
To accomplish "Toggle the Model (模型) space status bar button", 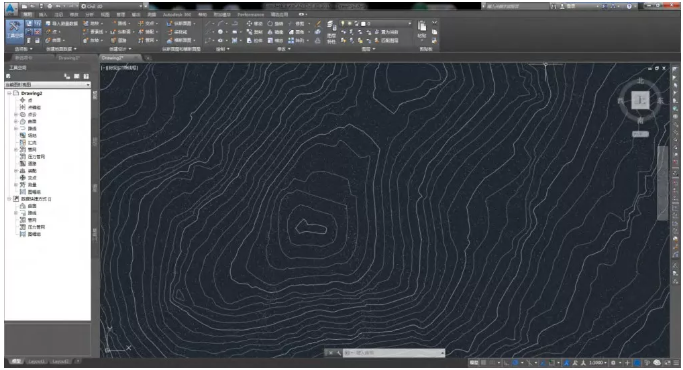I will tap(474, 363).
